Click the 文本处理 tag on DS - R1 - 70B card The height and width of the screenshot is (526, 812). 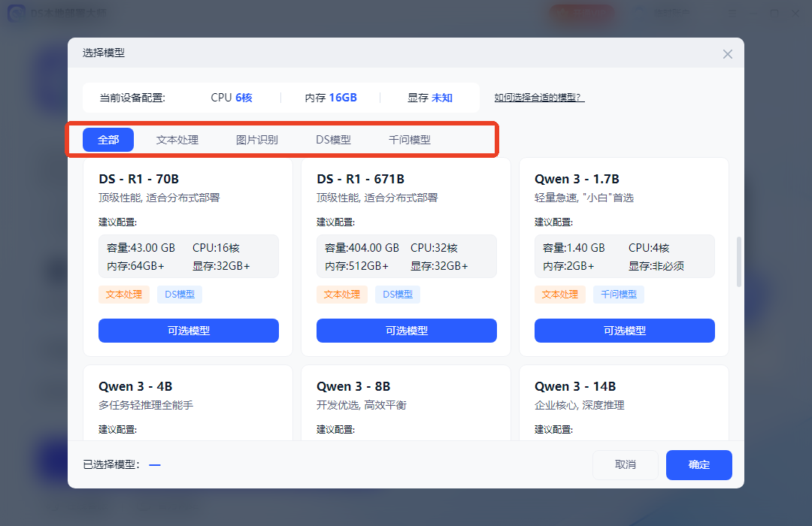[124, 295]
